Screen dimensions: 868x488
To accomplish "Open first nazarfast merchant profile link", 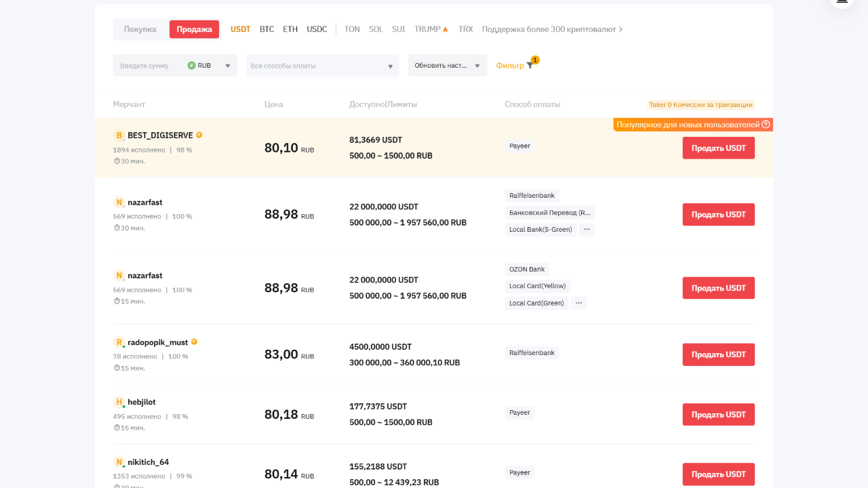I will [144, 203].
